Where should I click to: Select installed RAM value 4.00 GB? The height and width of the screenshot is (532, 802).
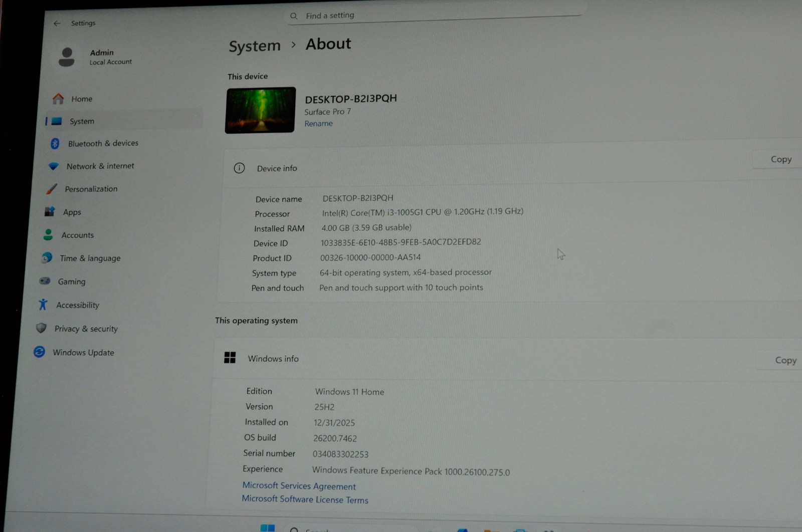pos(366,227)
